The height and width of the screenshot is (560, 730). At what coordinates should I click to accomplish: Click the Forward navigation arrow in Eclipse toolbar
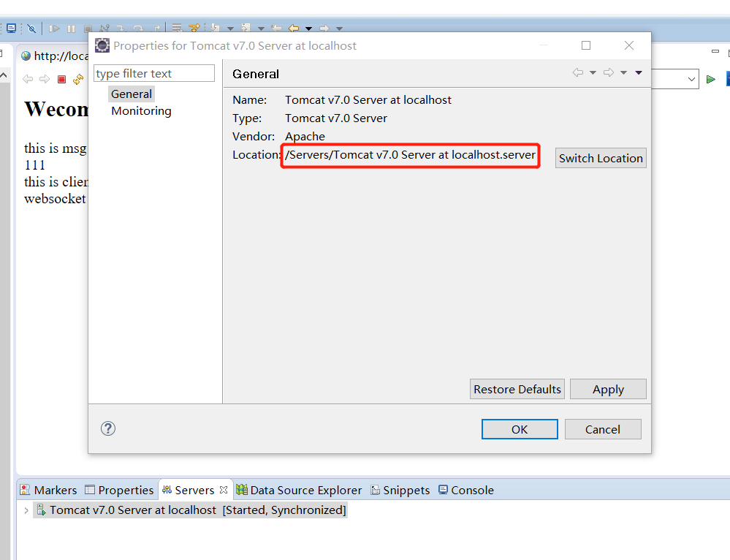324,29
